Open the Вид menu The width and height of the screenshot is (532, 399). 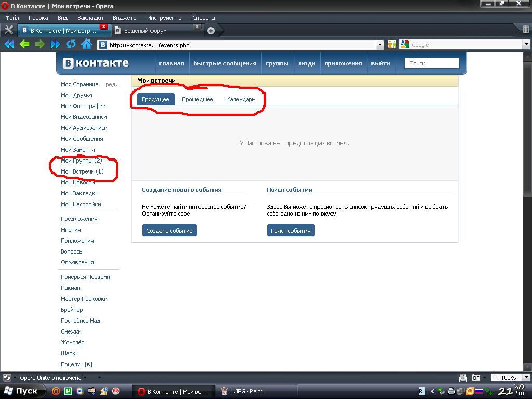(x=62, y=18)
